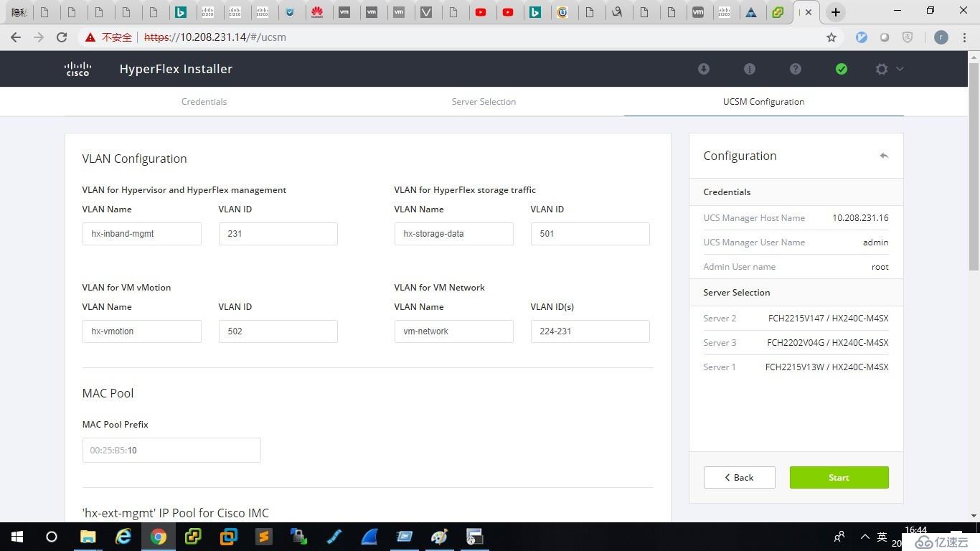Open the Windows Start menu

click(17, 537)
